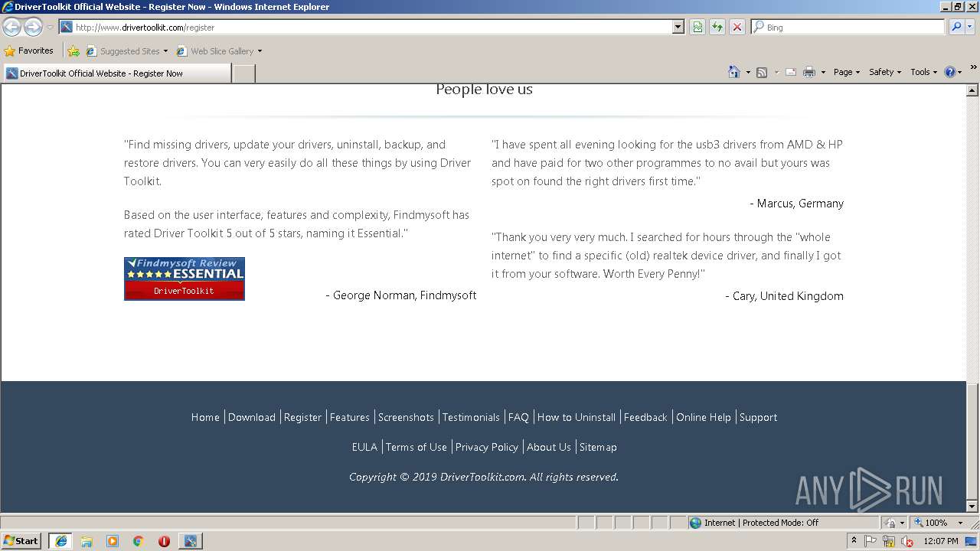Show hidden tray icons arrow
The image size is (980, 551).
[x=854, y=540]
